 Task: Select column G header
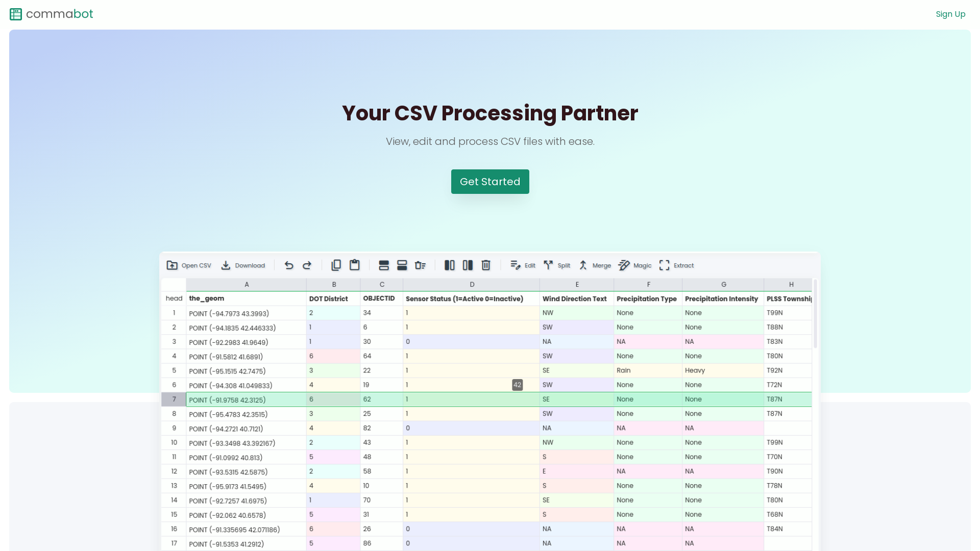(x=723, y=285)
